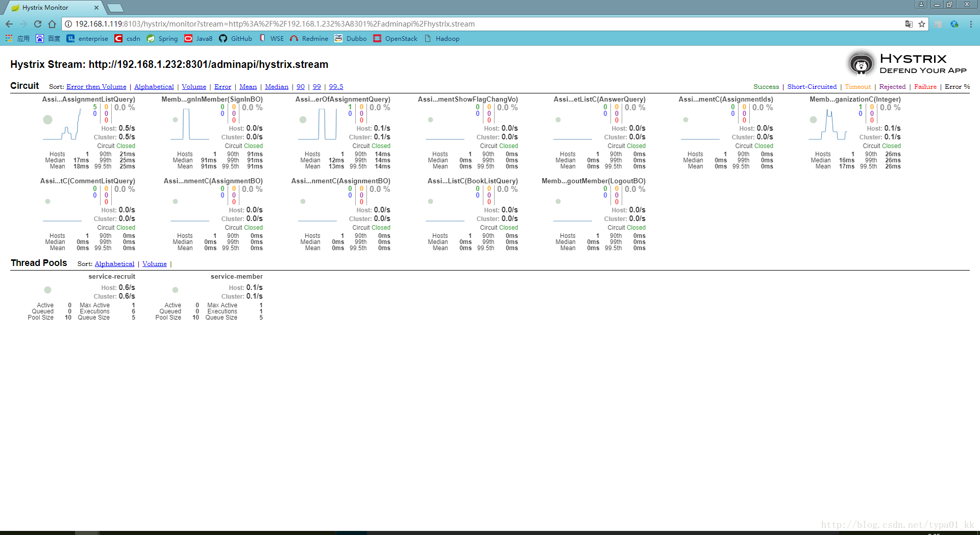Sort circuits by Mean
The image size is (980, 535).
point(248,87)
